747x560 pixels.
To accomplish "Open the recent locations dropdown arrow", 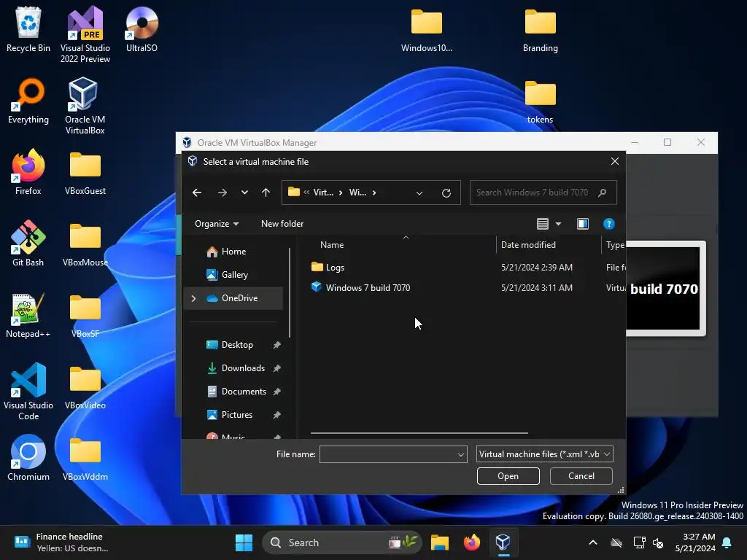I will click(244, 192).
